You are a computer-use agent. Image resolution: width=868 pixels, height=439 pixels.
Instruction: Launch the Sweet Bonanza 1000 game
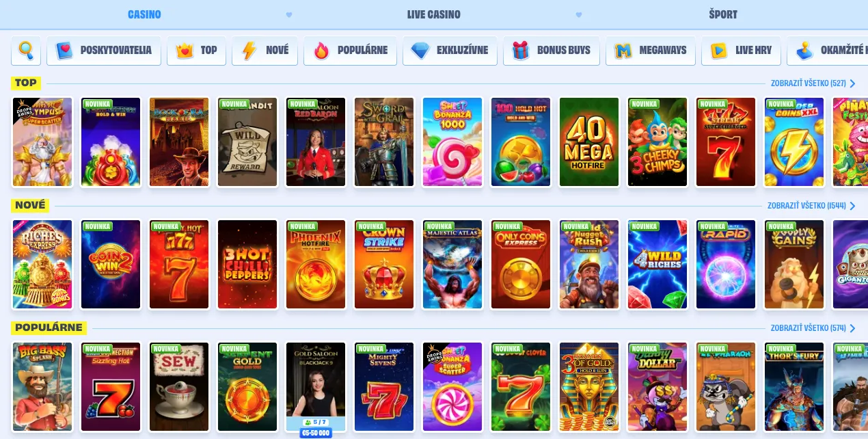click(x=452, y=142)
